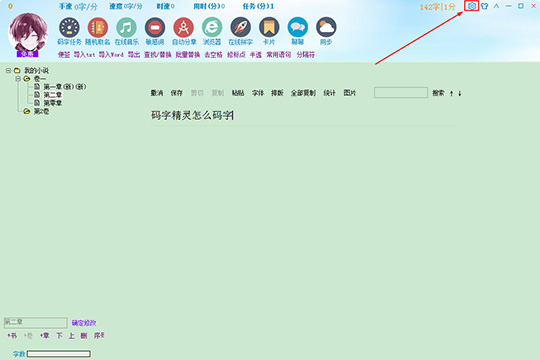
Task: Insert 分隔符 separator item
Action: (306, 55)
